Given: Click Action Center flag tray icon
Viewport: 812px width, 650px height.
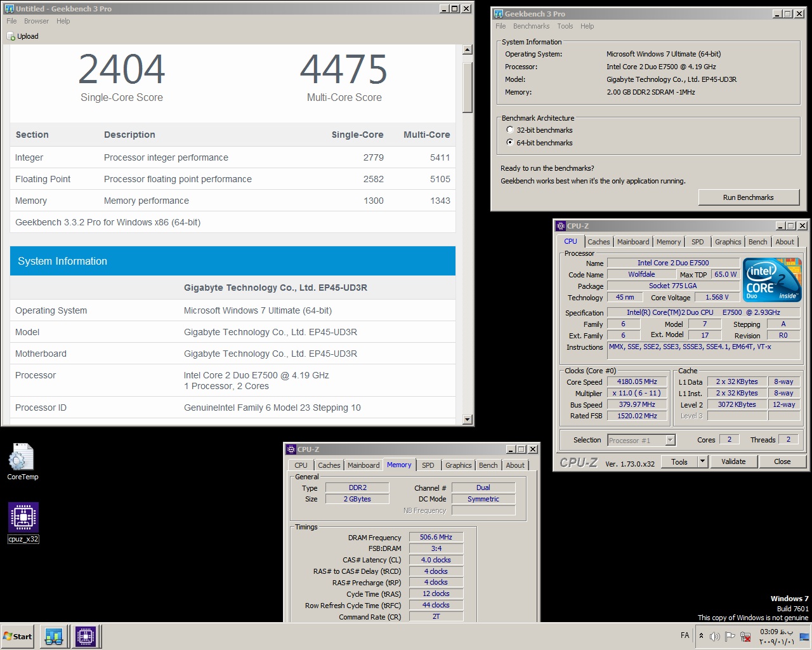Looking at the screenshot, I should pyautogui.click(x=730, y=636).
